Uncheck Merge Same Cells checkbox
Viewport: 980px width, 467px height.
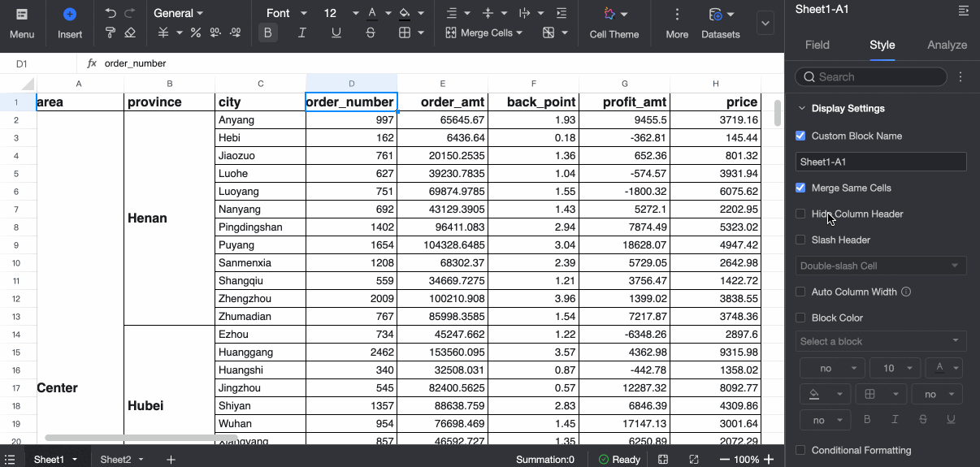click(800, 188)
